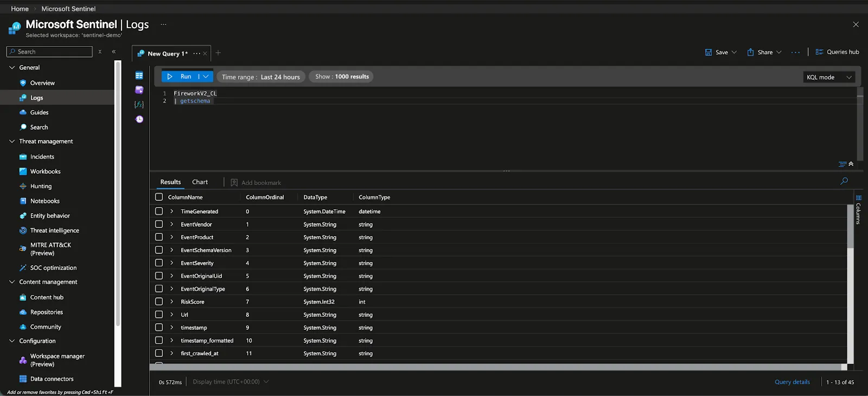Collapse the left navigation menu
This screenshot has height=396, width=868.
click(114, 52)
